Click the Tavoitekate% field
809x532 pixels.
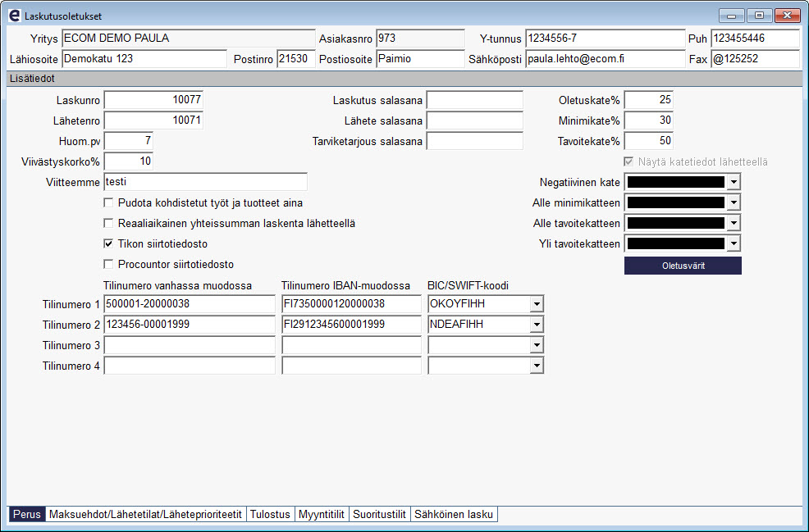648,141
